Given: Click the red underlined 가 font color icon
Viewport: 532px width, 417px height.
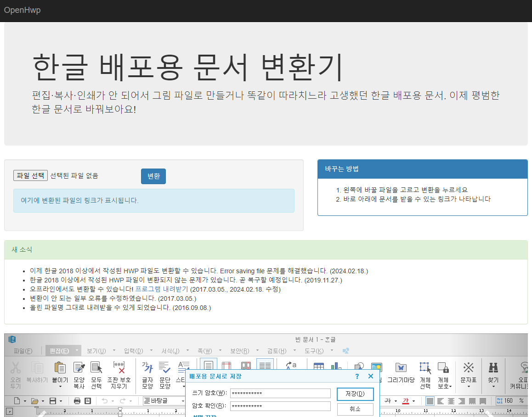Looking at the screenshot, I should (406, 401).
